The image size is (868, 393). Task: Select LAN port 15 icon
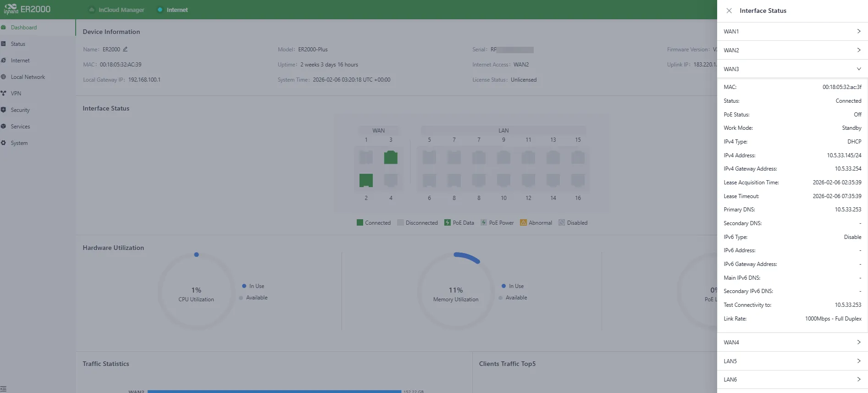578,157
